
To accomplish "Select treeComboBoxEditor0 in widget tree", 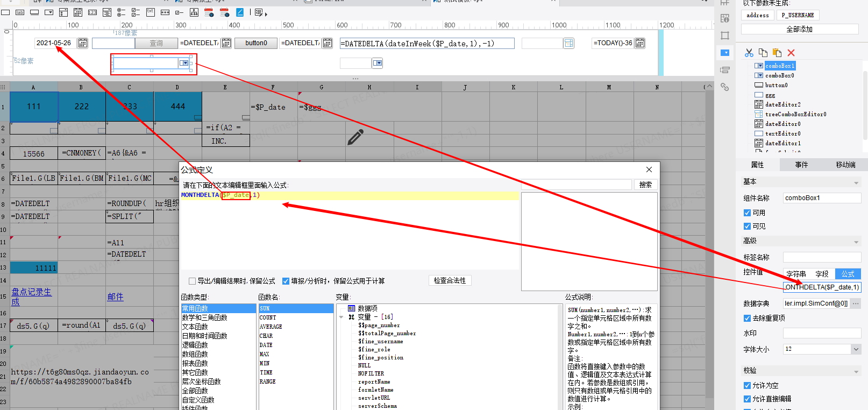I will coord(796,114).
